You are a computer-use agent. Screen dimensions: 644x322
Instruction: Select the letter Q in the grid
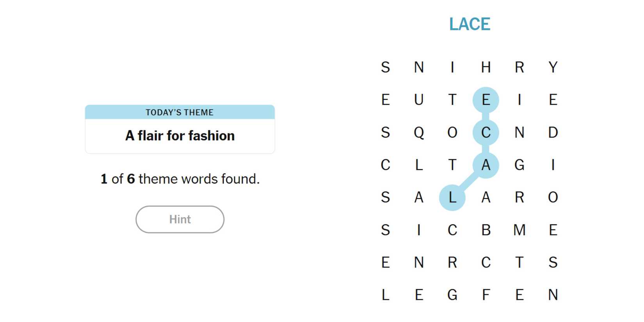tap(419, 133)
